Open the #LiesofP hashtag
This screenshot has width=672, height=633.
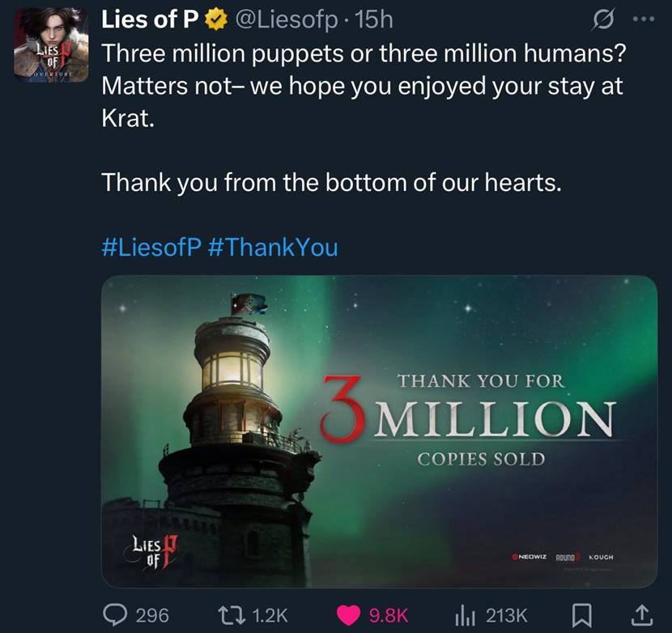[151, 248]
